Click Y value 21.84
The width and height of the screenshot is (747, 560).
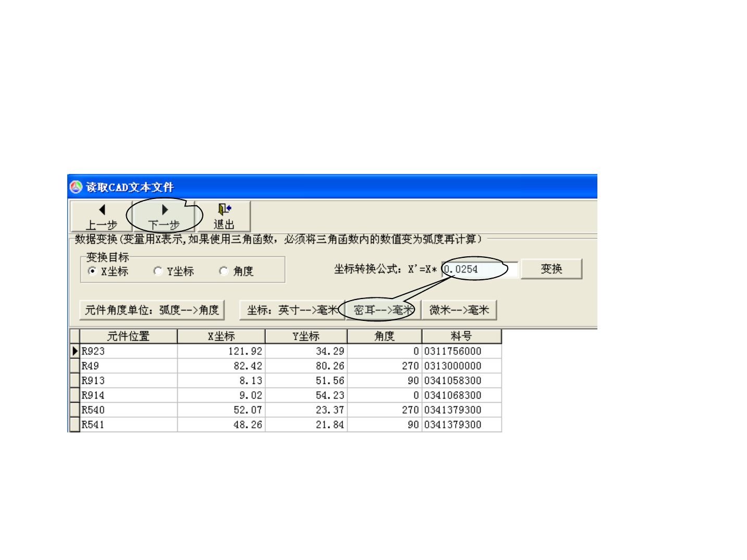(x=306, y=425)
